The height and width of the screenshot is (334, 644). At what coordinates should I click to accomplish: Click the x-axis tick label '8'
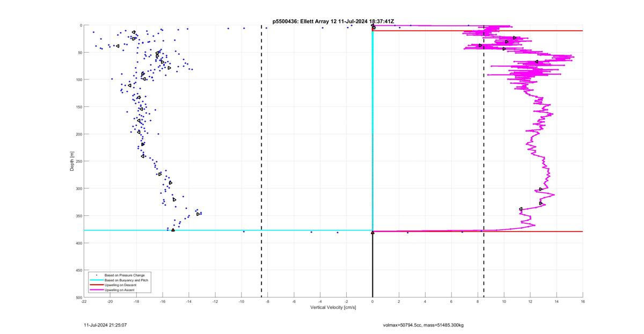(x=478, y=301)
